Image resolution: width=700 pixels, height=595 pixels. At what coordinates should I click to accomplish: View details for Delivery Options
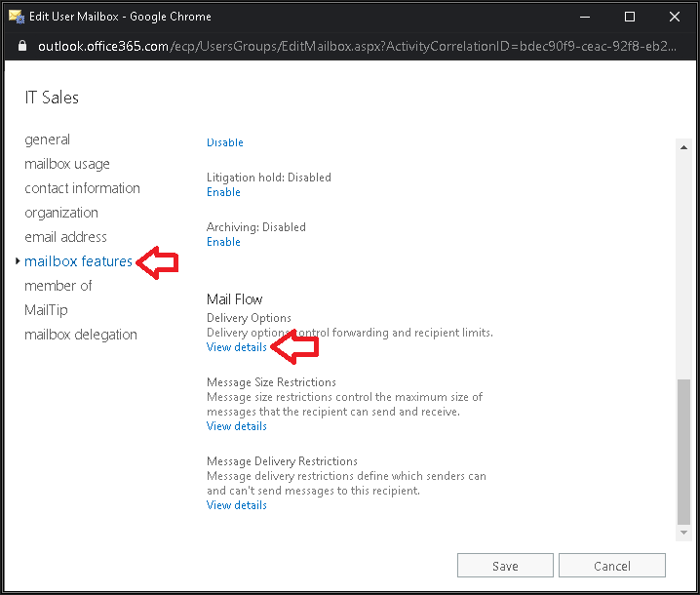pyautogui.click(x=237, y=347)
